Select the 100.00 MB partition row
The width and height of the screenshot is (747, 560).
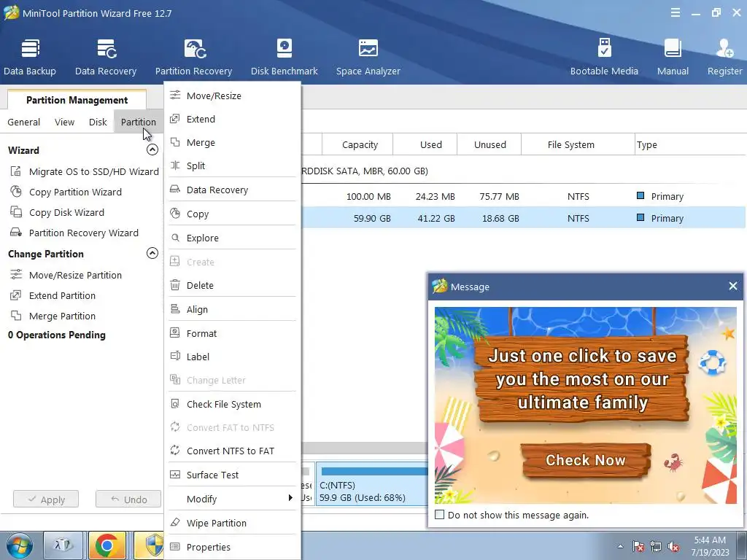(x=524, y=196)
